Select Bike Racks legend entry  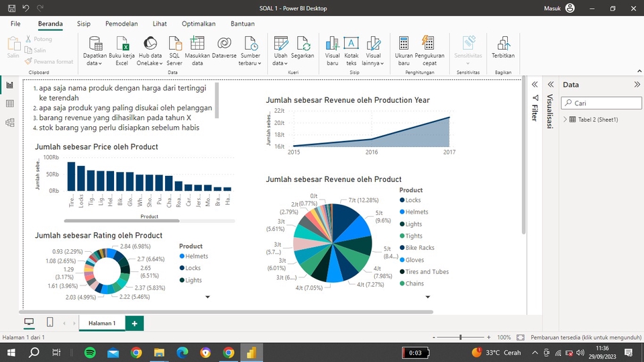[x=417, y=248]
